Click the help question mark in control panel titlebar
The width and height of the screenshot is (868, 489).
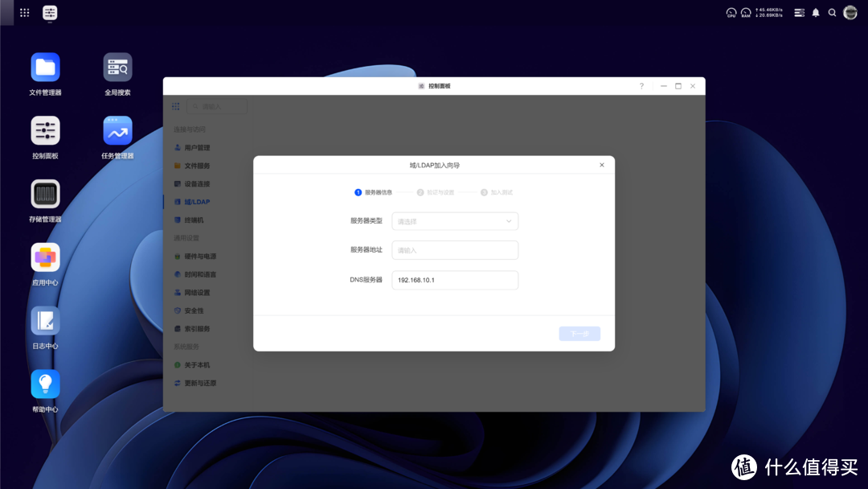pyautogui.click(x=641, y=85)
